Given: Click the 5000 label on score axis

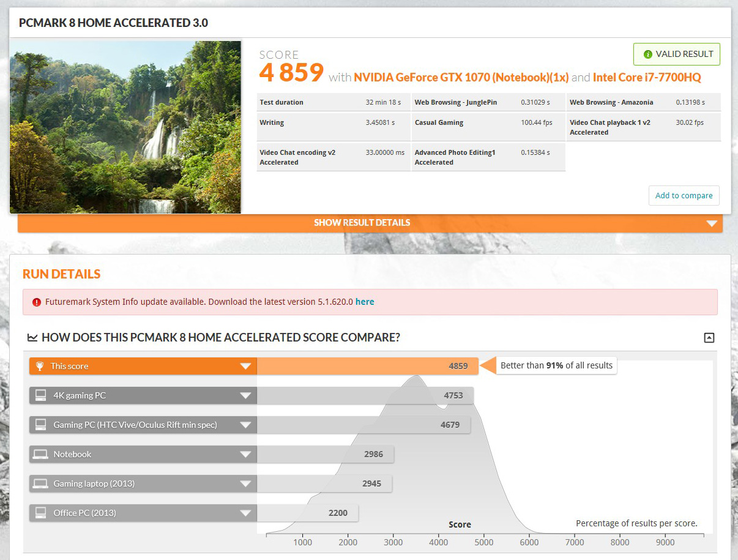Looking at the screenshot, I should pos(483,542).
